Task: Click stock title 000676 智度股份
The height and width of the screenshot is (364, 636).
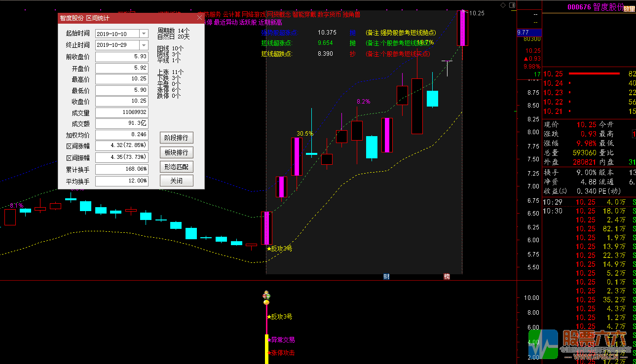Action: pos(595,7)
